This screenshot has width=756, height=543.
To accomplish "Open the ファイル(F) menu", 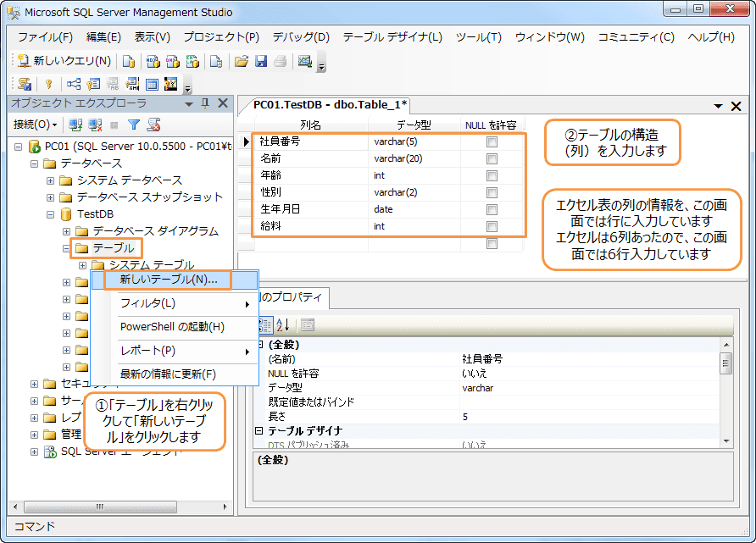I will point(45,37).
